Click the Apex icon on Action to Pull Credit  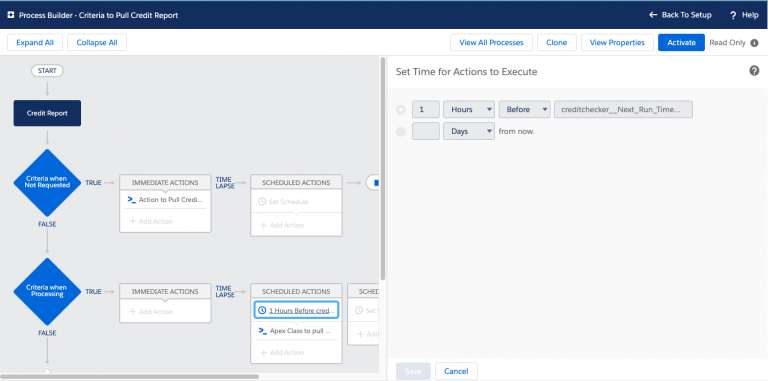point(131,200)
